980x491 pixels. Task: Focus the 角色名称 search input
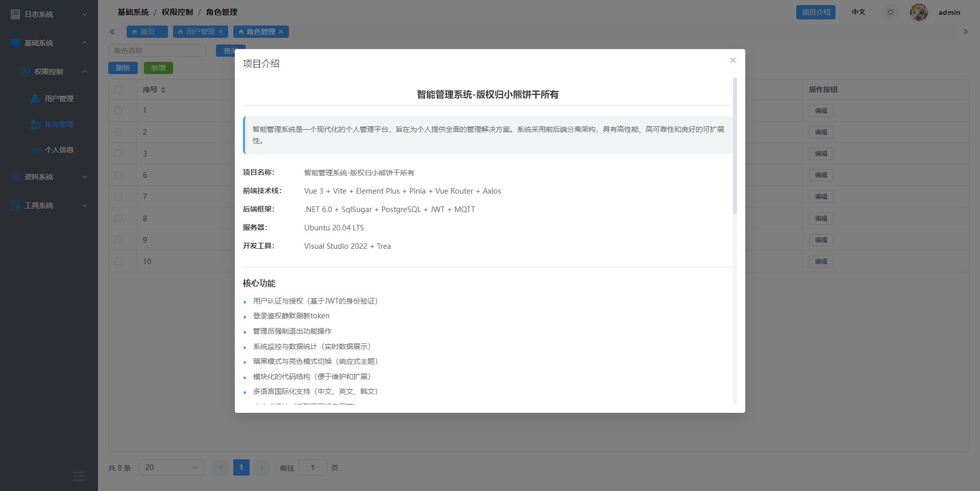[157, 51]
